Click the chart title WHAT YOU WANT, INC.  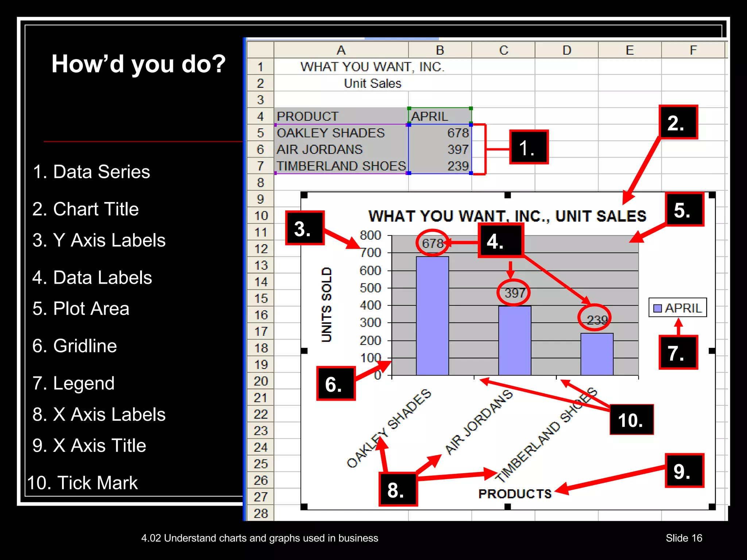[x=507, y=216]
